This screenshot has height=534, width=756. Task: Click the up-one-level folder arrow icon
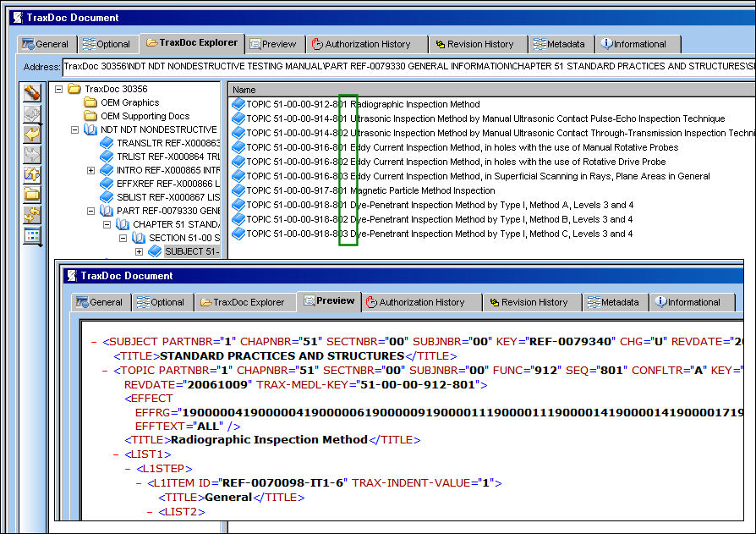click(32, 174)
